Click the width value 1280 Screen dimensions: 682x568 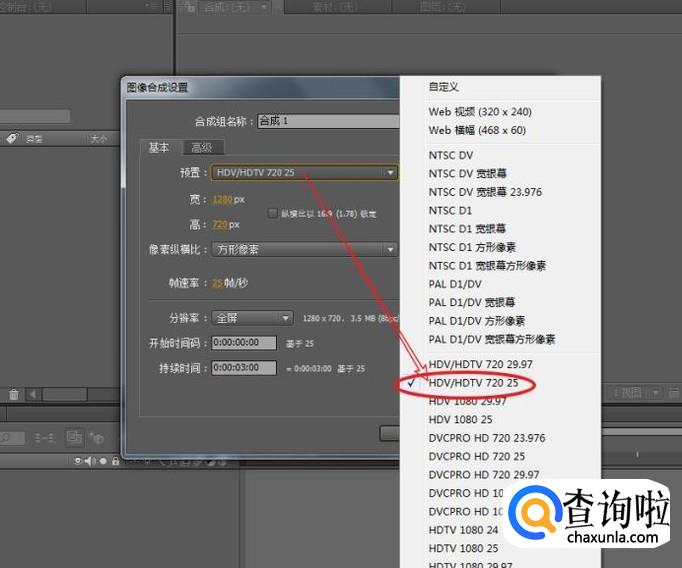click(223, 200)
